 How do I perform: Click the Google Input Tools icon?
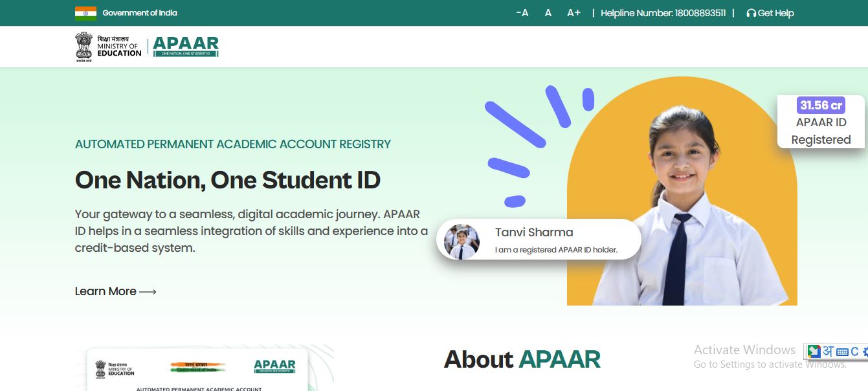tap(814, 352)
